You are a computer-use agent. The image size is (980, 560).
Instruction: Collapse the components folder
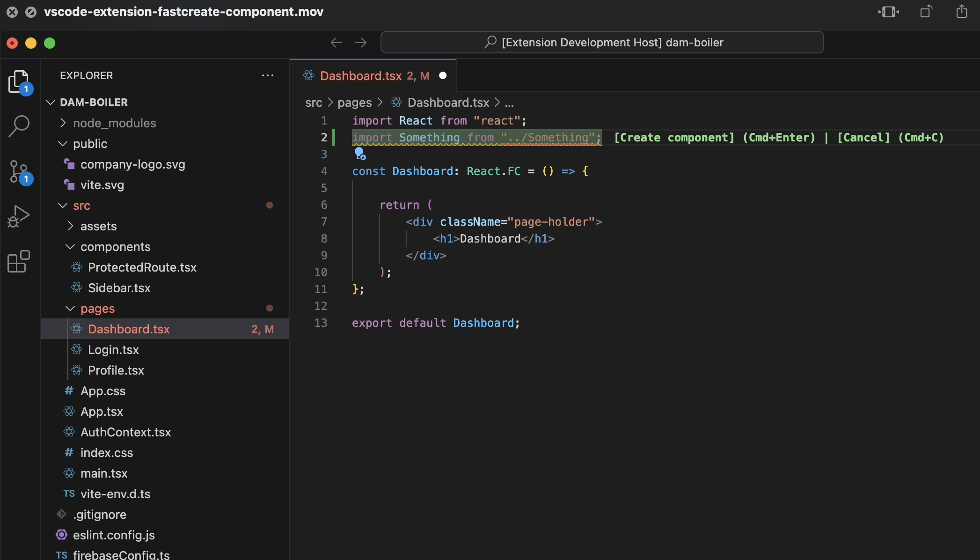[x=115, y=247]
